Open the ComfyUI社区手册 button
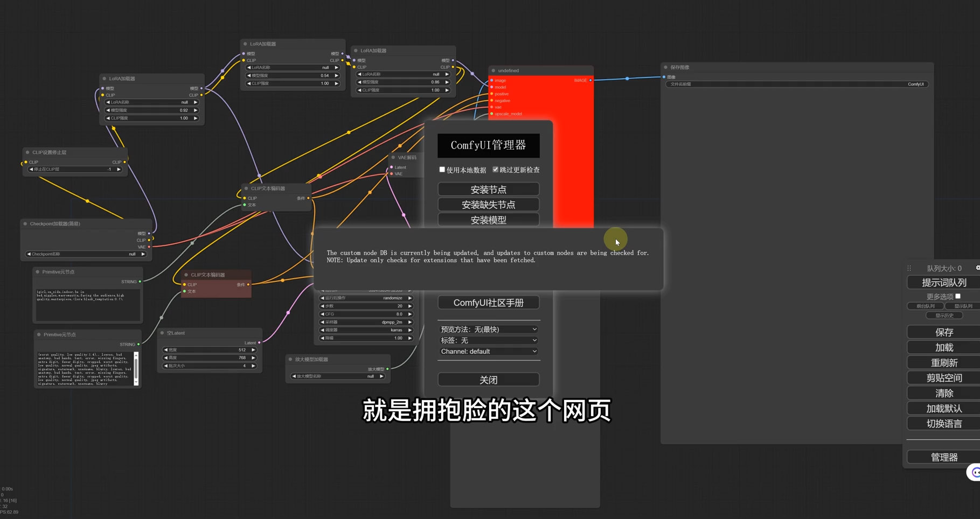Screen dimensions: 980x519 click(x=489, y=303)
